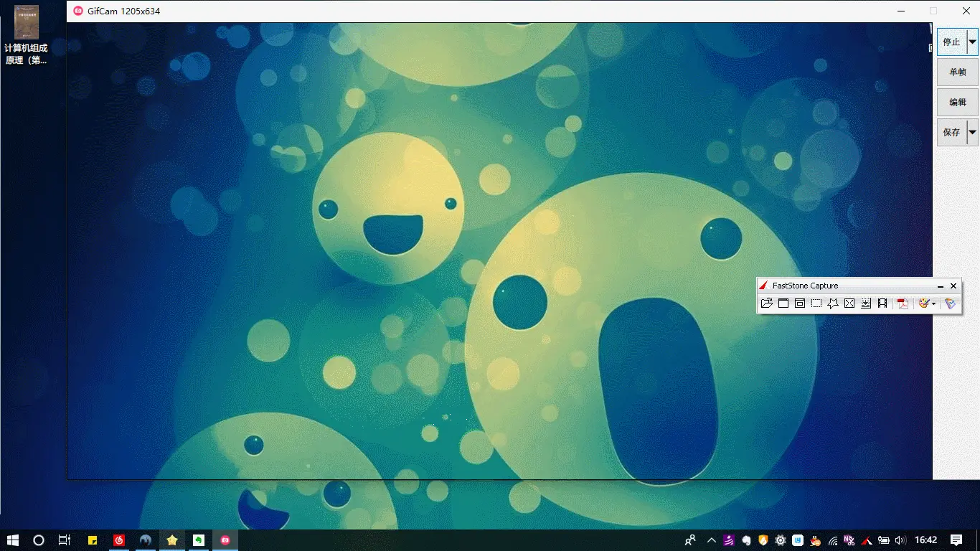Screen dimensions: 980x551
Task: Close the GifCam window
Action: point(966,11)
